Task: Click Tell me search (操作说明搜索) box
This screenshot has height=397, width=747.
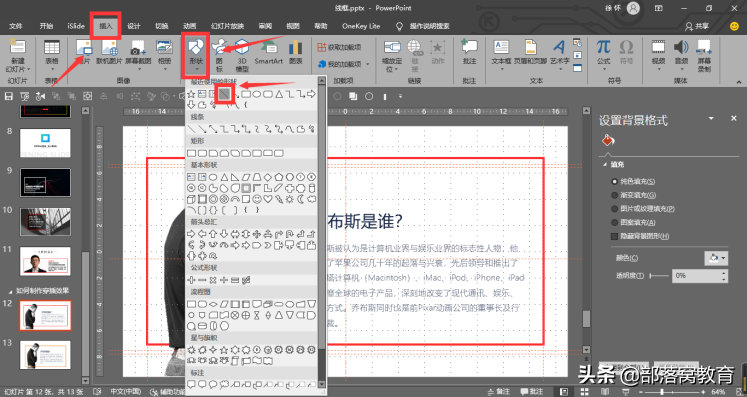Action: [424, 26]
